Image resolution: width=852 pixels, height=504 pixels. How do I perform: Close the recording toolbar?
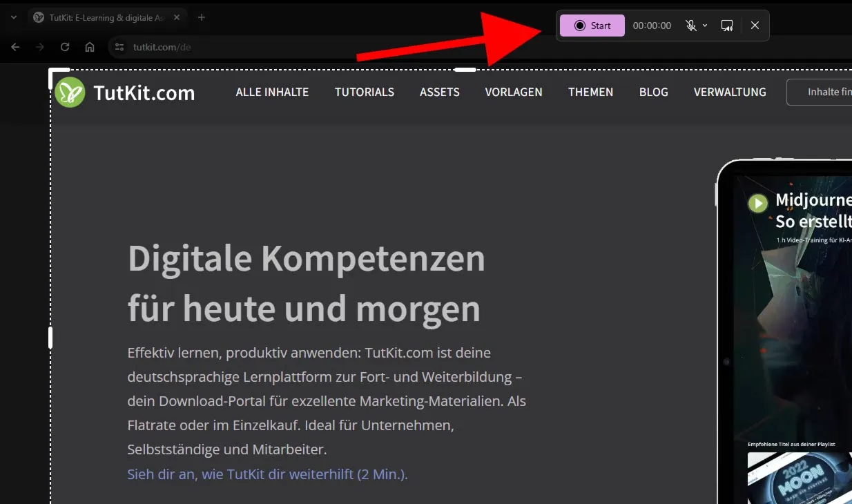tap(755, 26)
